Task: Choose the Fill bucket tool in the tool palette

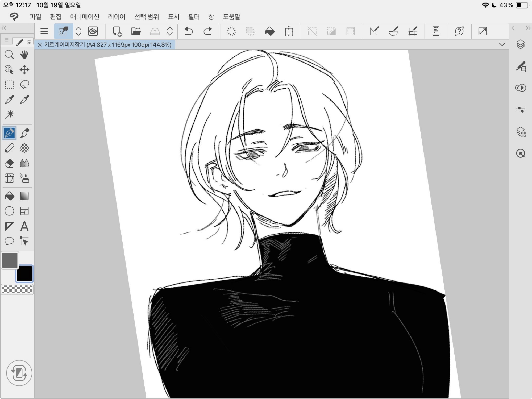Action: point(9,196)
